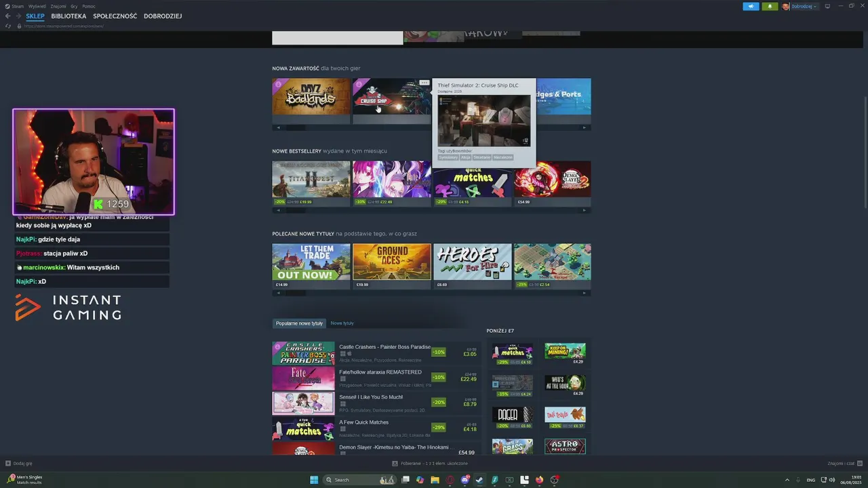
Task: Switch to the BIBLIOTEKA tab
Action: [x=68, y=16]
